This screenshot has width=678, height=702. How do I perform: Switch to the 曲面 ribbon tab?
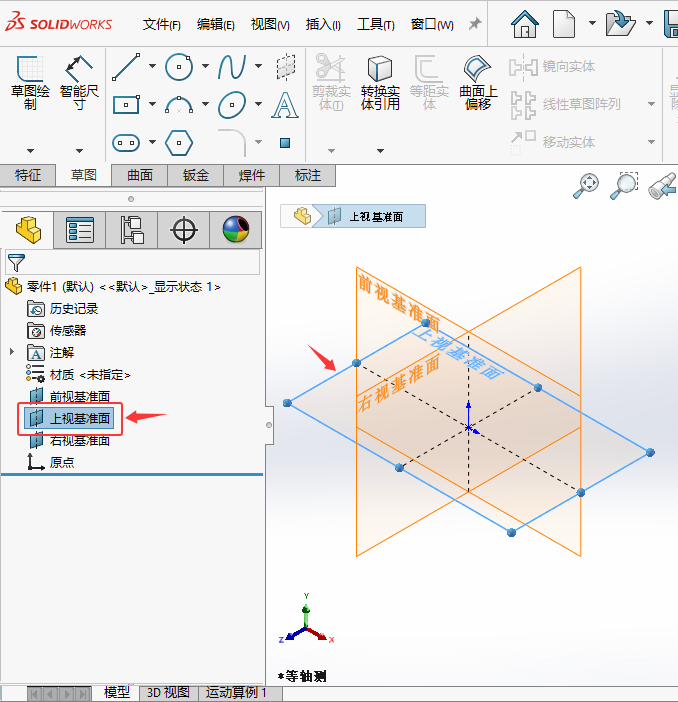pos(140,175)
